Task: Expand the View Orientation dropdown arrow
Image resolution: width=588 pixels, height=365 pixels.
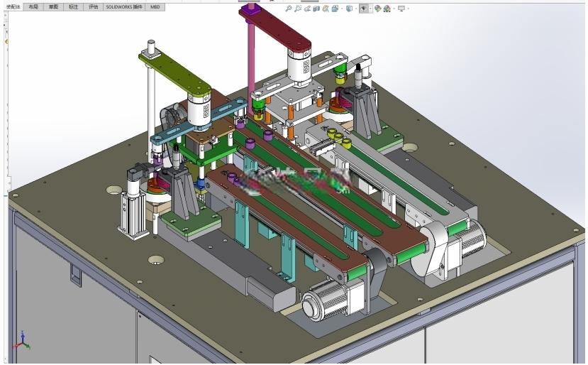Action: point(342,9)
